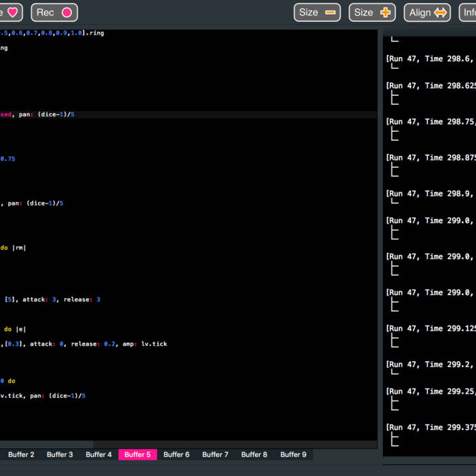Go to the Buffer 6 tab
The width and height of the screenshot is (476, 476).
point(177,454)
